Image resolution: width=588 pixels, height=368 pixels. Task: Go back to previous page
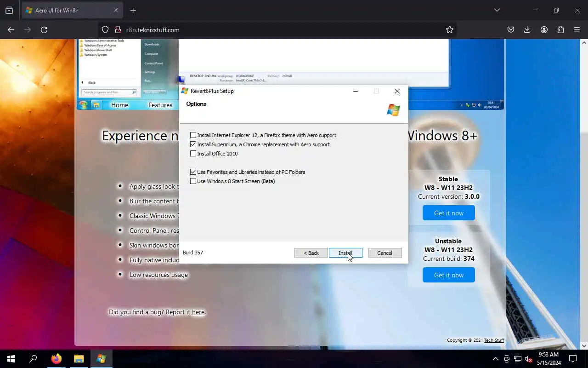click(11, 29)
